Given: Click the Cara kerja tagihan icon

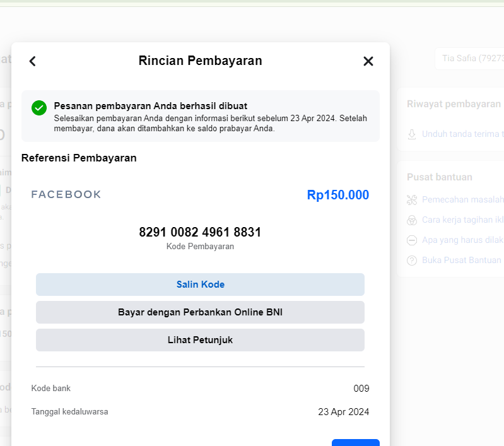Looking at the screenshot, I should coord(412,220).
